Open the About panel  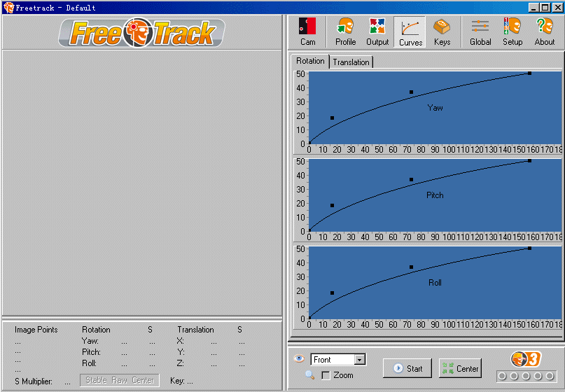tap(545, 31)
